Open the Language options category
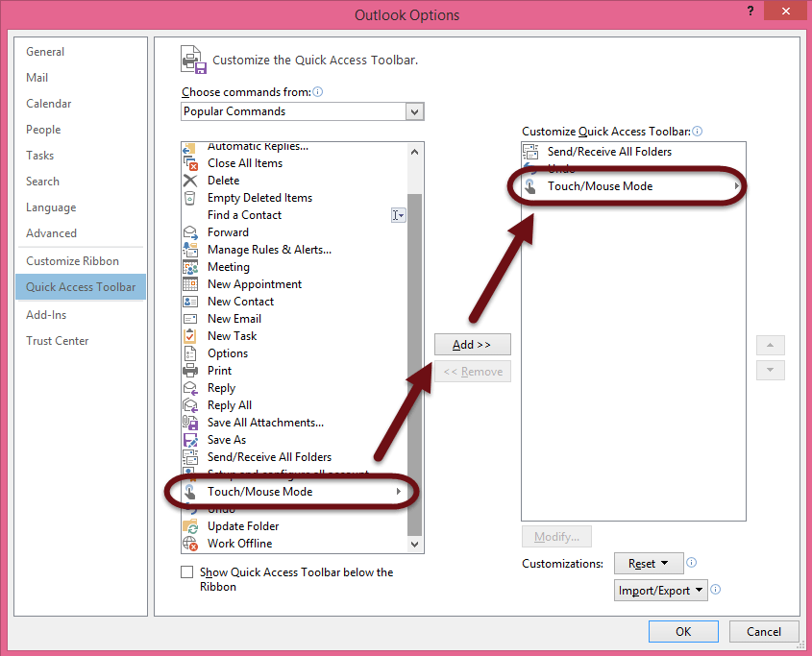Image resolution: width=812 pixels, height=656 pixels. [x=51, y=207]
